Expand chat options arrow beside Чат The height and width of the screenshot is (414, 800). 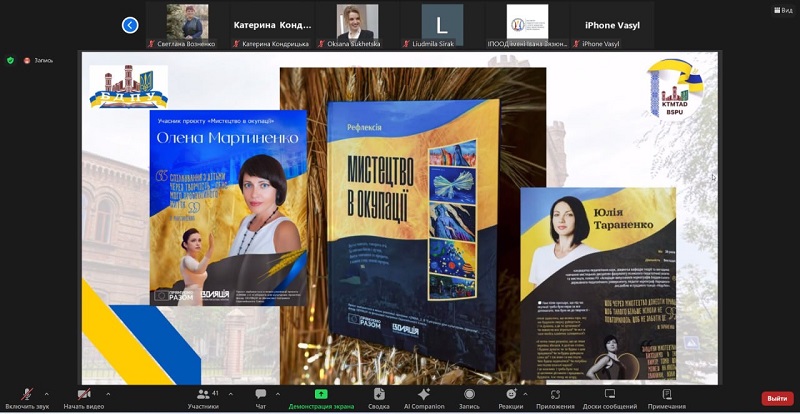278,394
